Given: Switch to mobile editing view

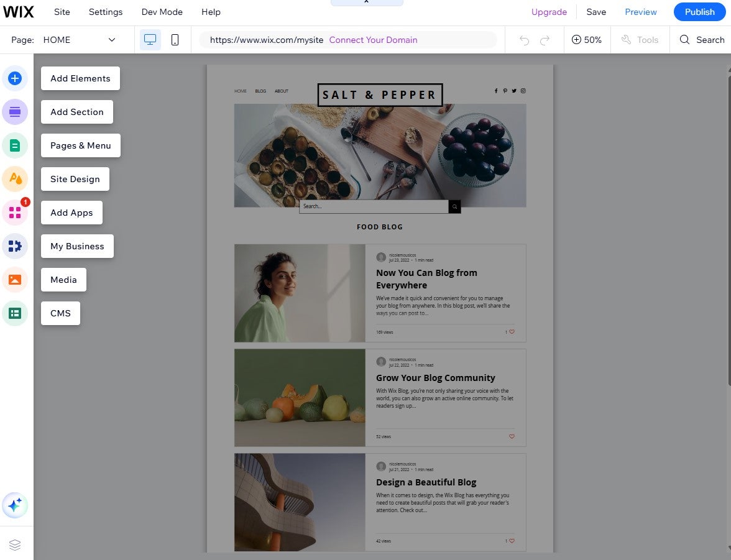Looking at the screenshot, I should (x=175, y=39).
